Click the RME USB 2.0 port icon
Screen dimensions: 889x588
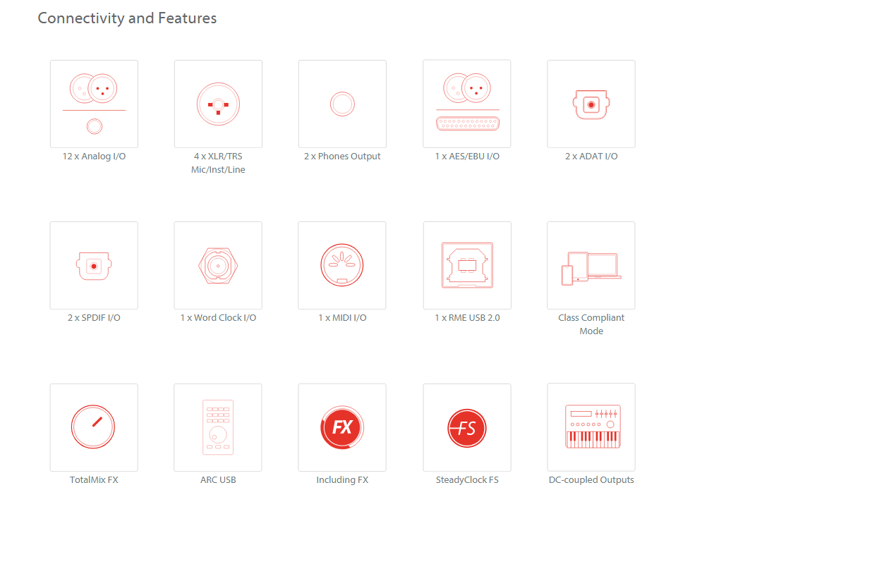click(467, 266)
